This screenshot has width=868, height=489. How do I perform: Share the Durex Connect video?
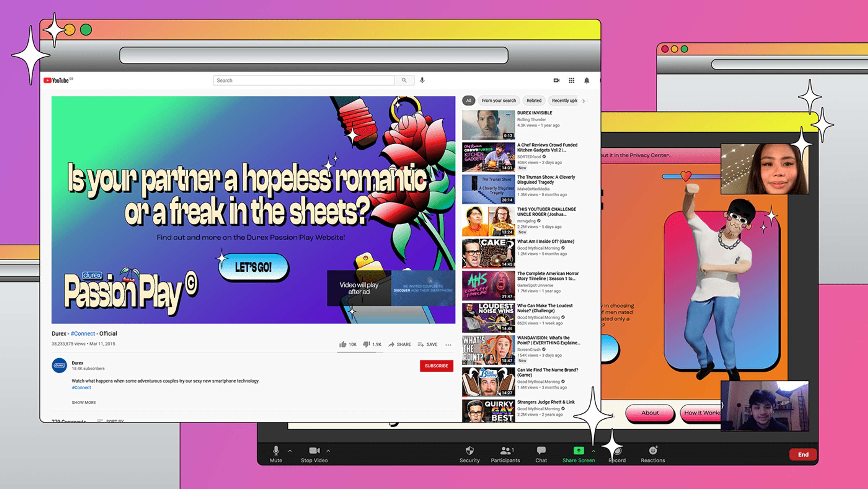point(399,344)
